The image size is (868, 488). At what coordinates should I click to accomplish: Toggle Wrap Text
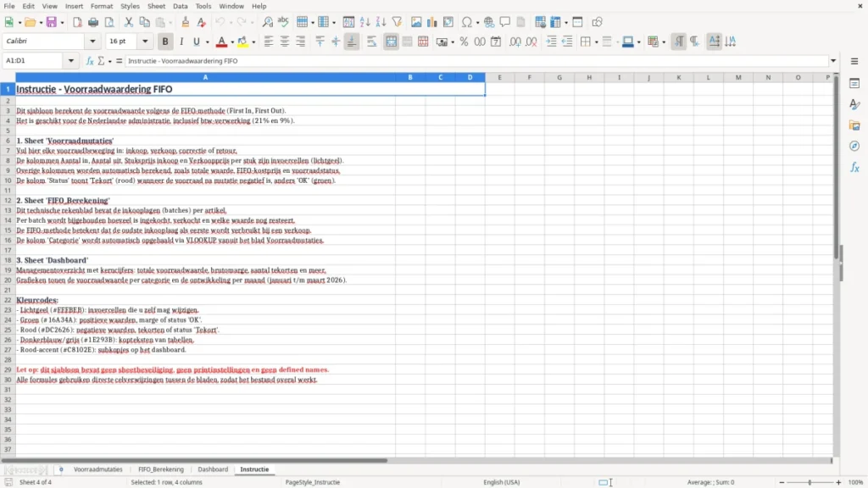click(372, 42)
